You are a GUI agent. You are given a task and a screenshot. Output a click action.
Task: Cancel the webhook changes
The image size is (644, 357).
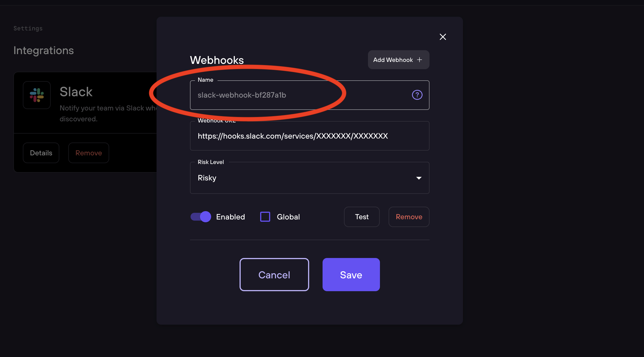tap(274, 274)
